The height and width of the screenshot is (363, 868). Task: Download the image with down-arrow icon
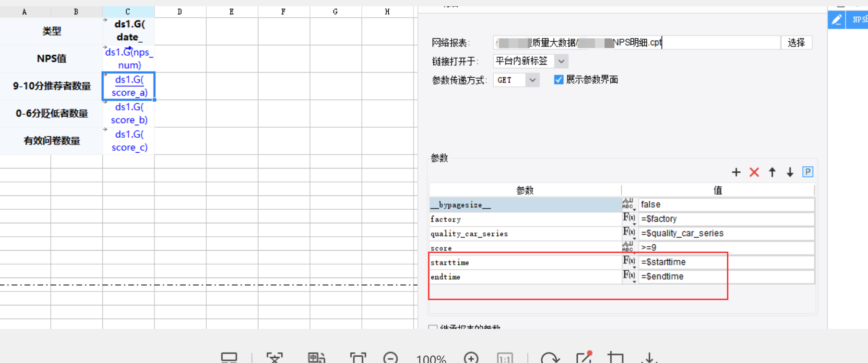click(x=649, y=358)
